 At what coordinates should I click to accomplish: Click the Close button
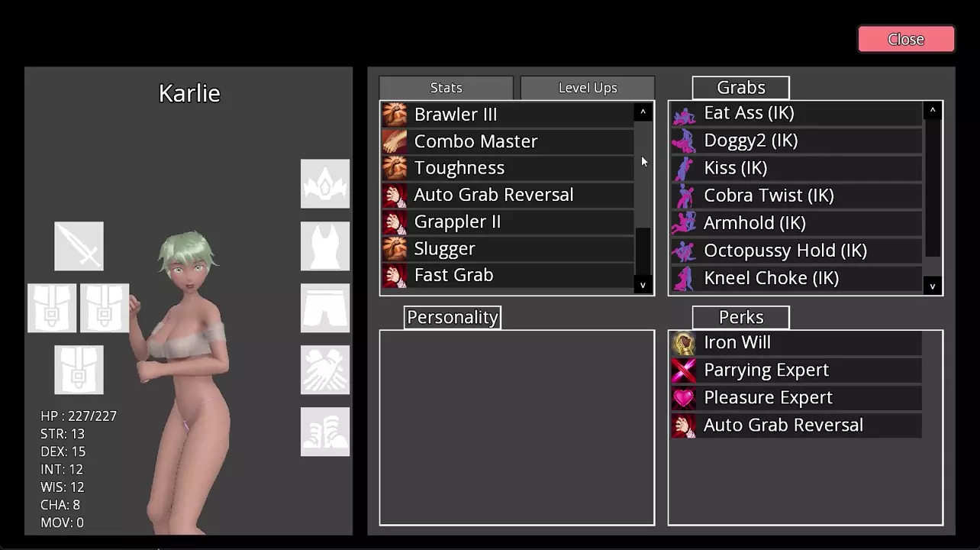[x=906, y=39]
